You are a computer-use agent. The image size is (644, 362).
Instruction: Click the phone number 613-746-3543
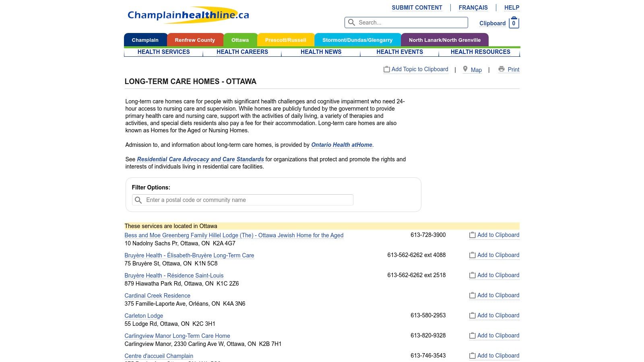pos(428,356)
